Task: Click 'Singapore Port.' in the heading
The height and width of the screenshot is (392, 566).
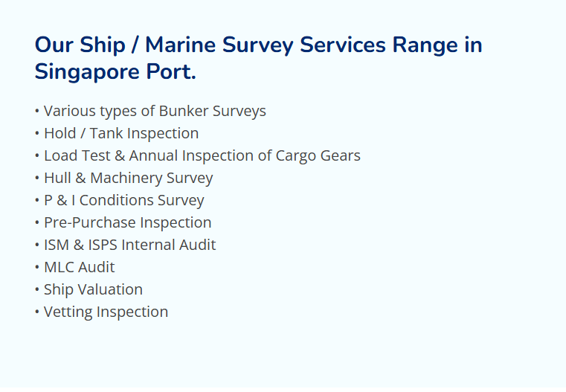Action: pos(115,72)
